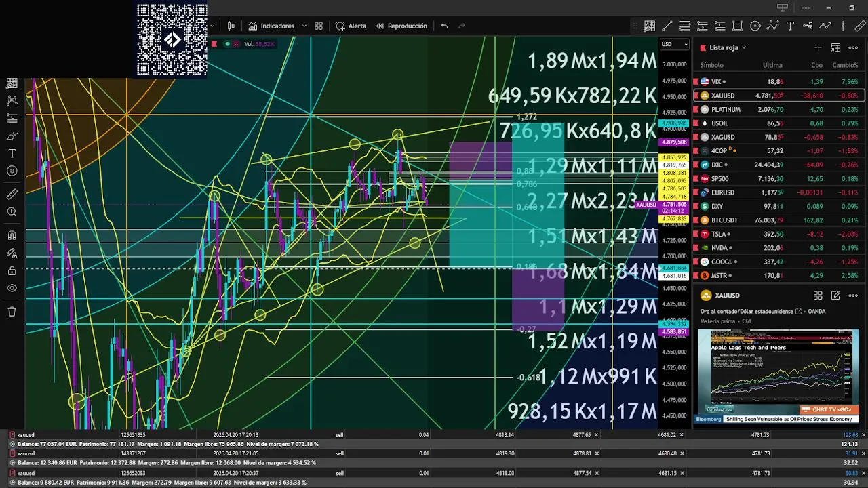
Task: Expand the Balance 9 880.42 EUR row
Action: (12, 482)
